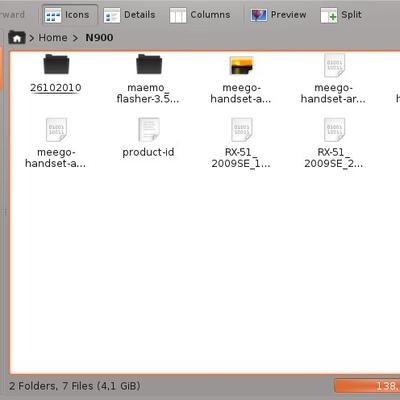This screenshot has width=400, height=400.
Task: Select the RX-51_2009SE_1... binary file
Action: (x=241, y=143)
